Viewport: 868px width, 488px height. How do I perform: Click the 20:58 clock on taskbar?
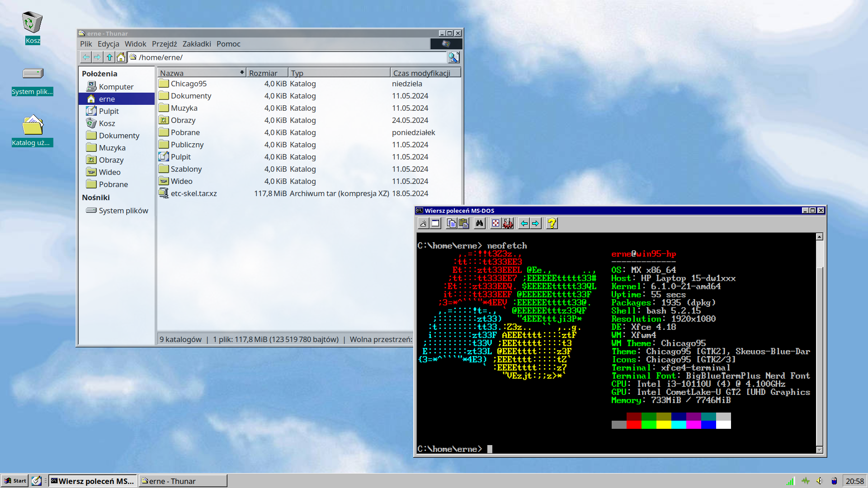(854, 481)
